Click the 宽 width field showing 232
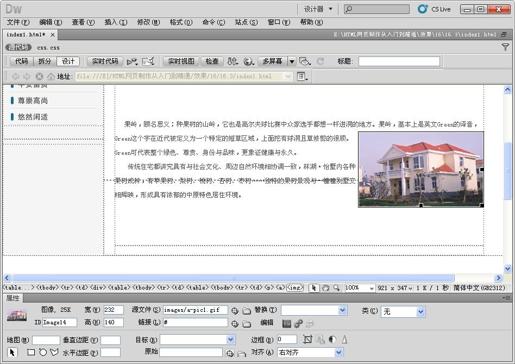The height and width of the screenshot is (364, 515). click(x=113, y=310)
